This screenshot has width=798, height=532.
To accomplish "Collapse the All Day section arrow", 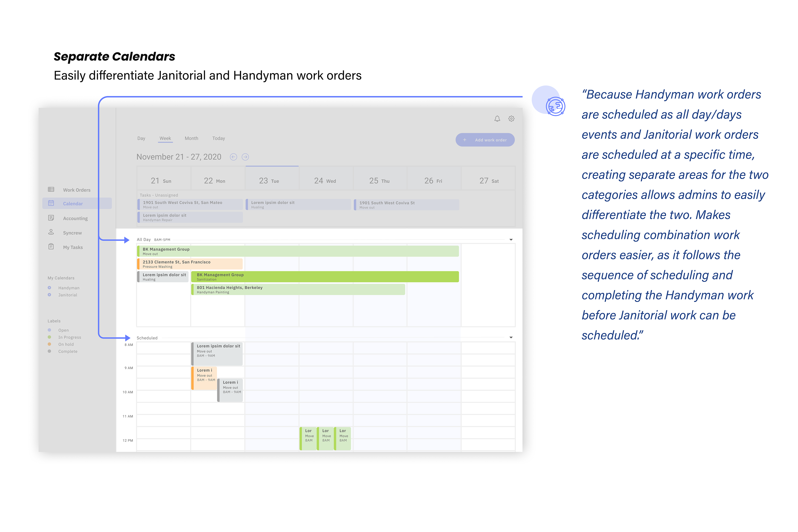I will [511, 240].
